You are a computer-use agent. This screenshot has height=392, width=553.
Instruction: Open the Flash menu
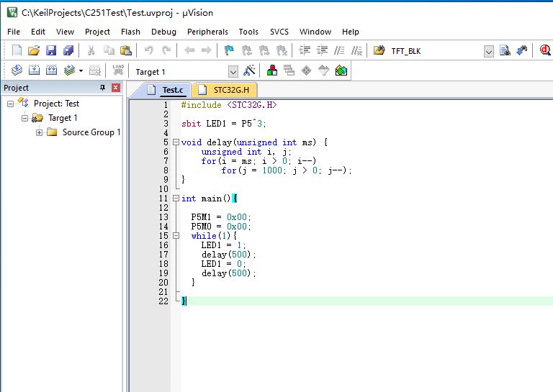[130, 32]
